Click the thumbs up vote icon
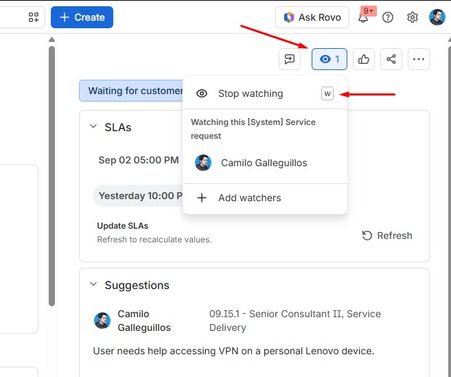451x377 pixels. point(364,59)
